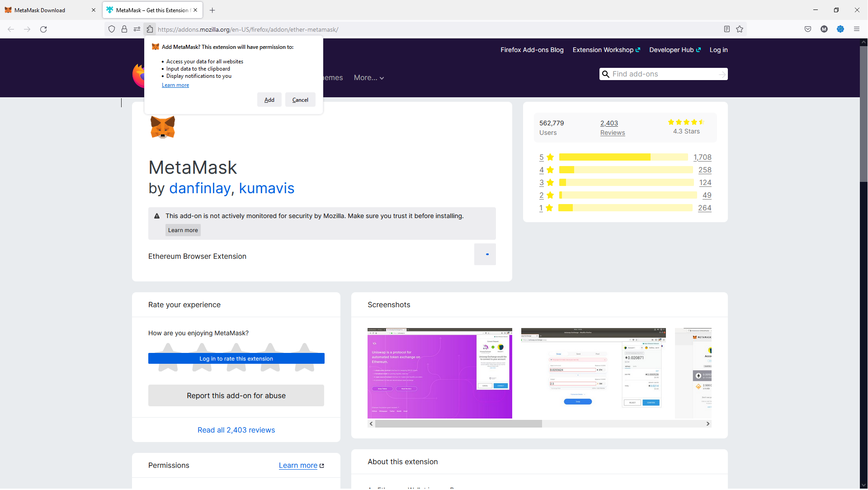868x490 pixels.
Task: Open the 264 one-star review count
Action: point(705,208)
